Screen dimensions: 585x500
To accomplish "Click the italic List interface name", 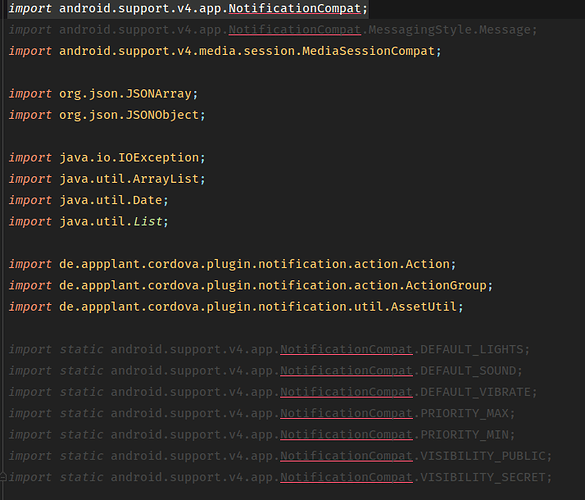I will 148,221.
